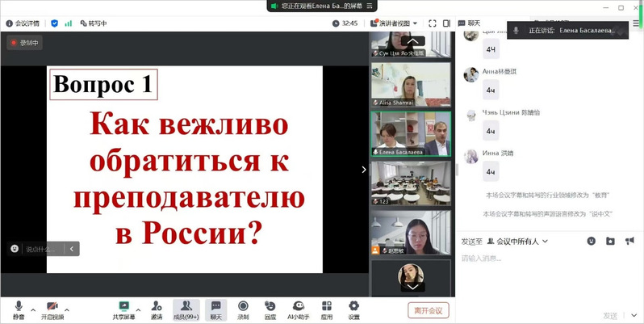Mute the microphone in the bottom toolbar

18,308
